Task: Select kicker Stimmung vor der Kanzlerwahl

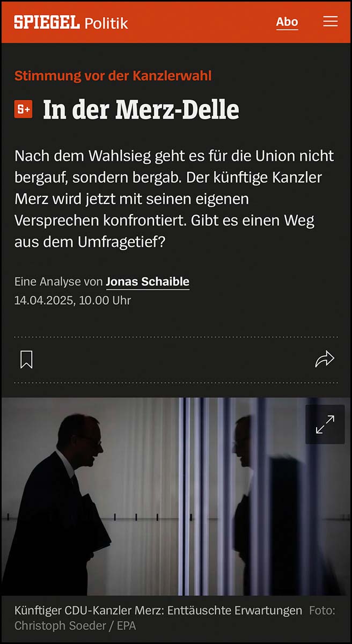Action: (x=113, y=76)
